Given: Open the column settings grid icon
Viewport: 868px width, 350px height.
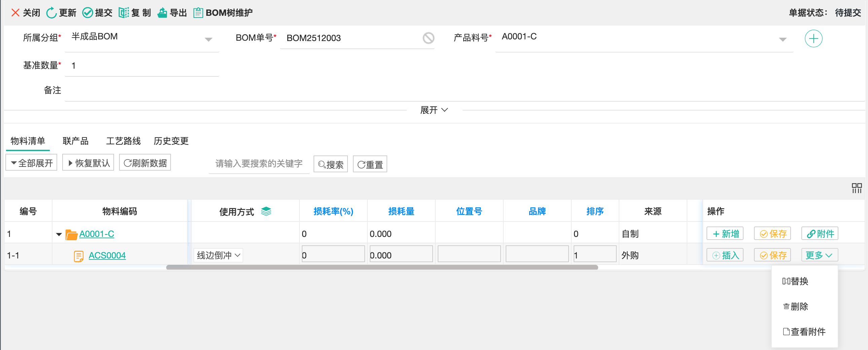Looking at the screenshot, I should pyautogui.click(x=856, y=188).
